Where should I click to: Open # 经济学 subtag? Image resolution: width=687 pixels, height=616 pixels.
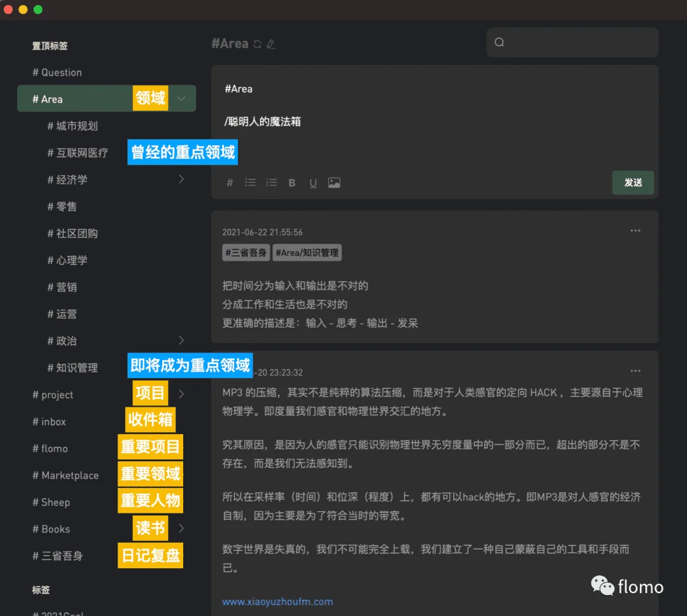click(67, 179)
